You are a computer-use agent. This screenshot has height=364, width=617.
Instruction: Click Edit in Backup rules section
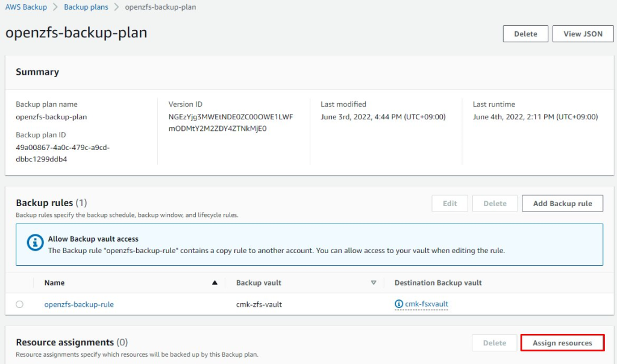pyautogui.click(x=449, y=204)
